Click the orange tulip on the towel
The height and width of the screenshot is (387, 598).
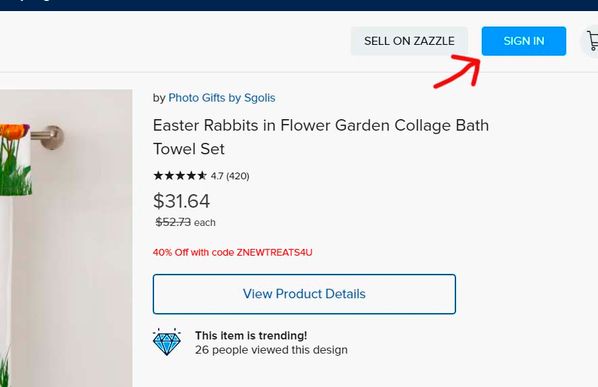pos(14,131)
